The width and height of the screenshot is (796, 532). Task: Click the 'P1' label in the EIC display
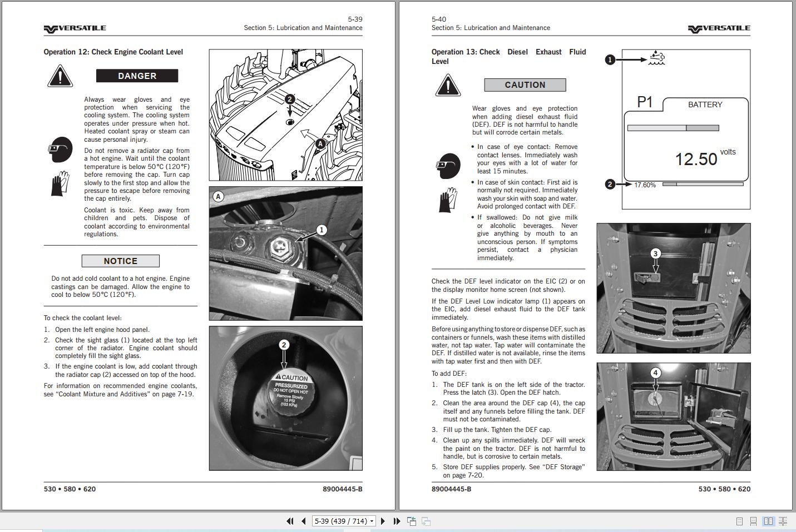click(645, 102)
